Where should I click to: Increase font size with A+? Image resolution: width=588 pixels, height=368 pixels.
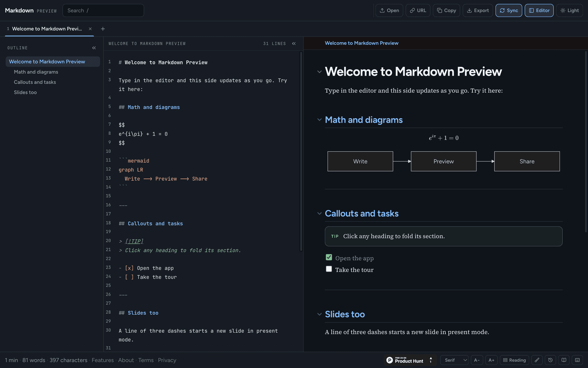point(491,360)
